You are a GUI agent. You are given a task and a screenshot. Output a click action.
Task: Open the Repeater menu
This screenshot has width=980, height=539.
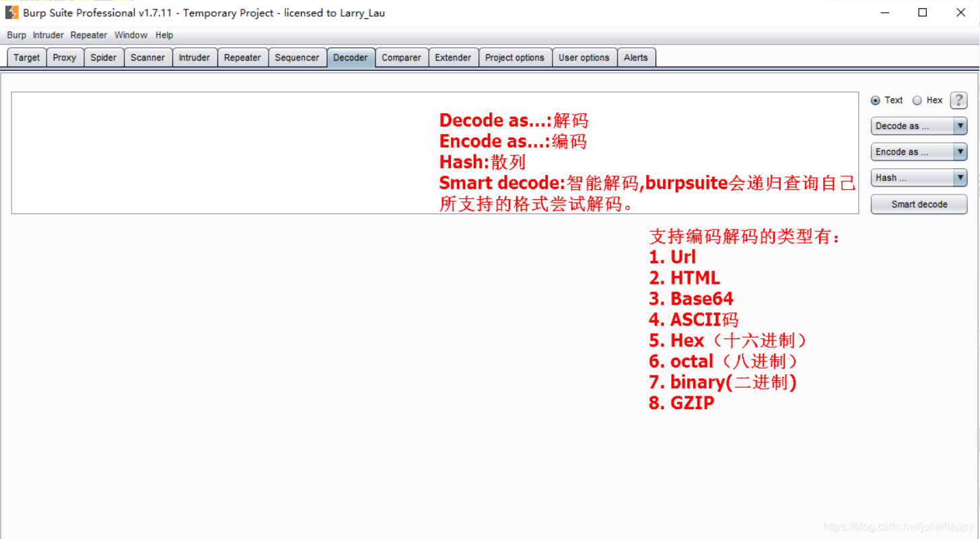[89, 35]
